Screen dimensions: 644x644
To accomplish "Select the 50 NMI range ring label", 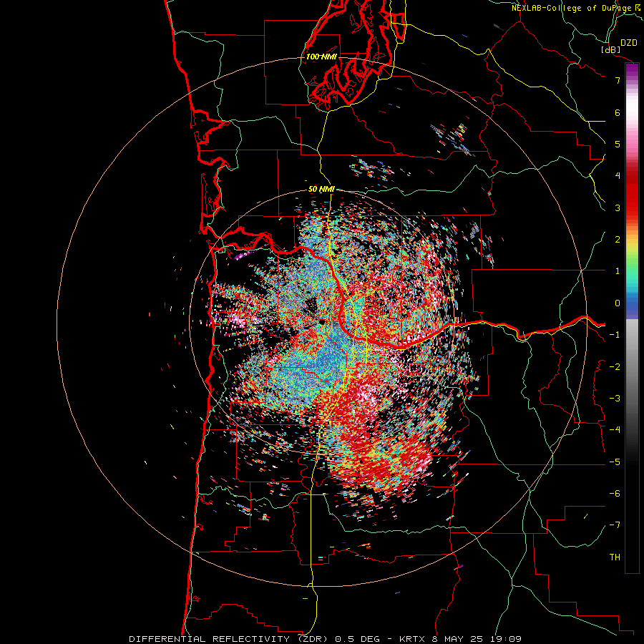I will coord(321,190).
